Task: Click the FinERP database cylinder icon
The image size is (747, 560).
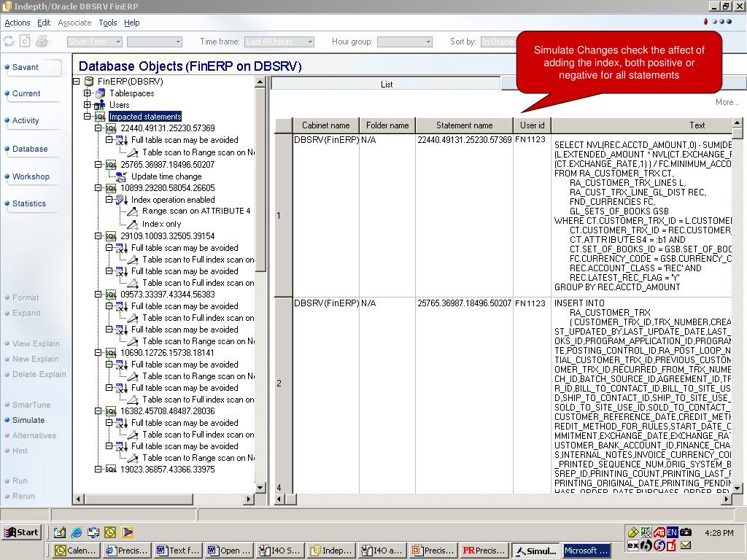Action: pos(88,82)
